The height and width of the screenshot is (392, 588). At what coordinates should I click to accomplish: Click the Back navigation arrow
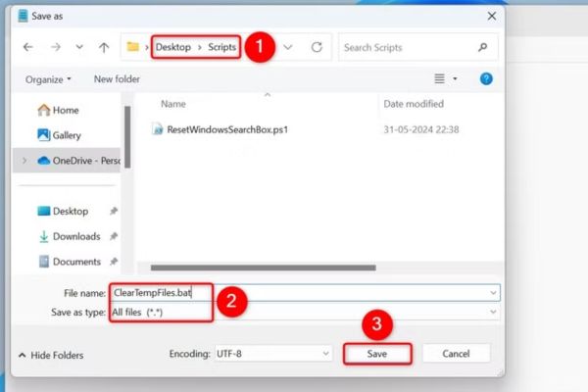click(x=28, y=47)
